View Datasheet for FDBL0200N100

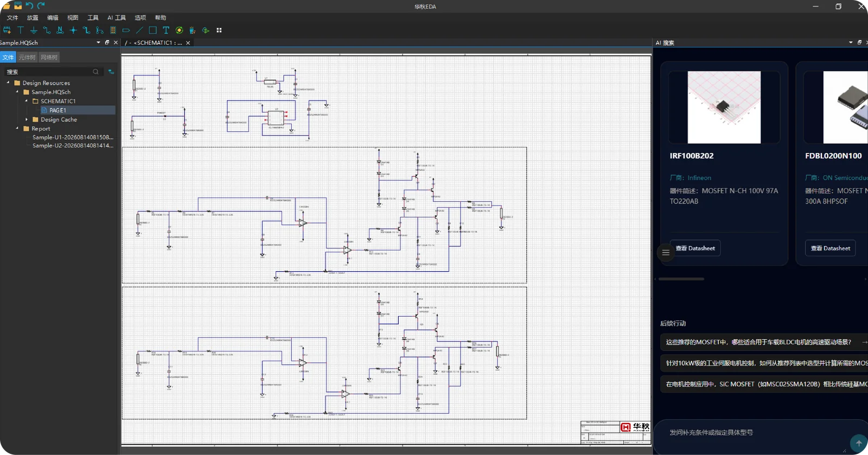(x=830, y=248)
